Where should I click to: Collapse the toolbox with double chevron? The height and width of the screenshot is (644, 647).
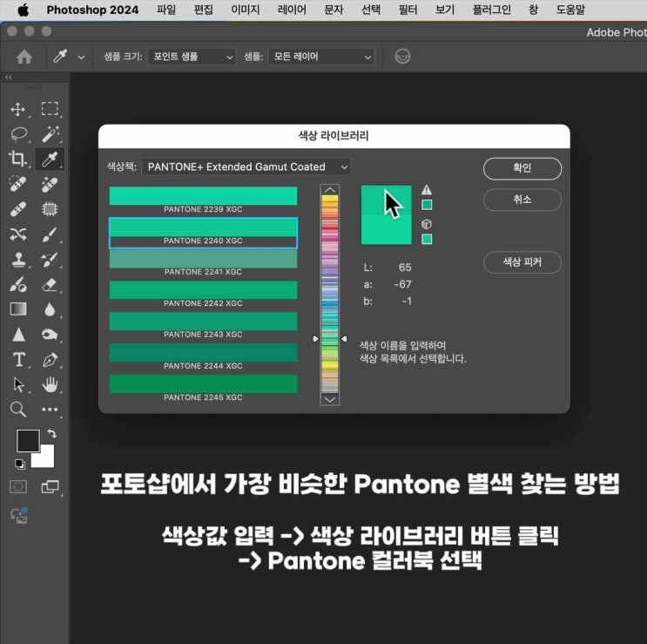(9, 78)
